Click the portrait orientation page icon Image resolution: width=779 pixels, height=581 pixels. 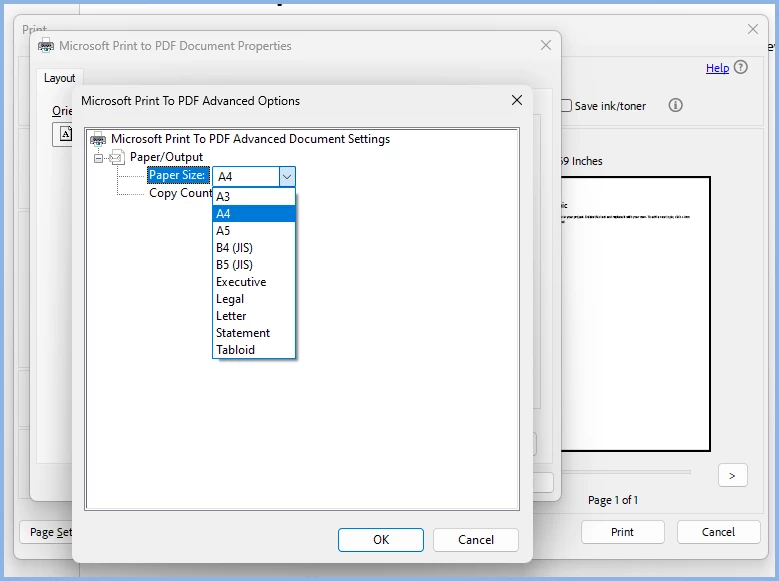pos(66,134)
